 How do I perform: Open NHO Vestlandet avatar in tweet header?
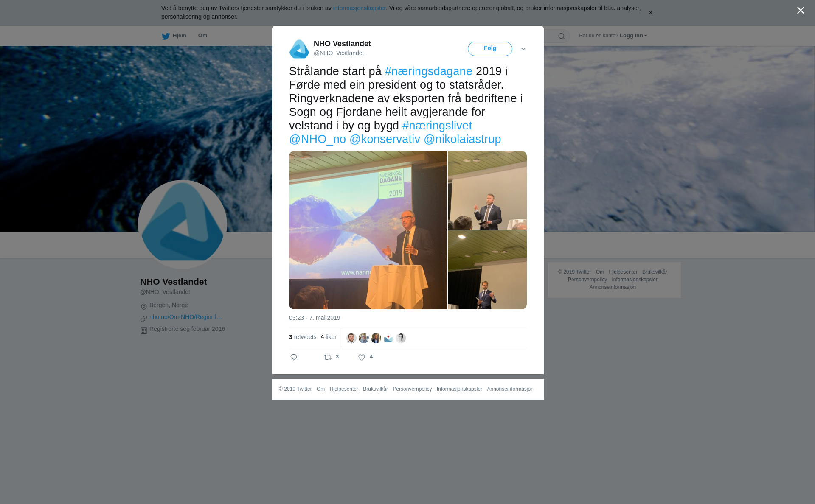click(299, 49)
